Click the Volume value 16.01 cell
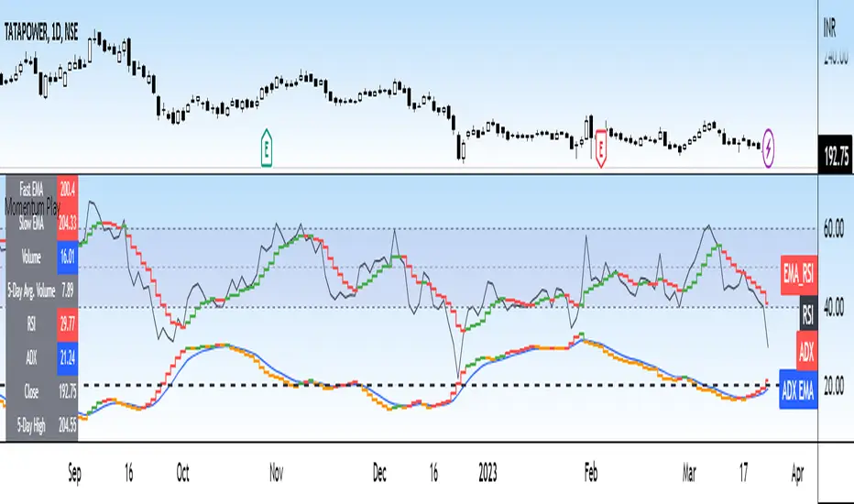Screen dimensions: 854x504 68,257
